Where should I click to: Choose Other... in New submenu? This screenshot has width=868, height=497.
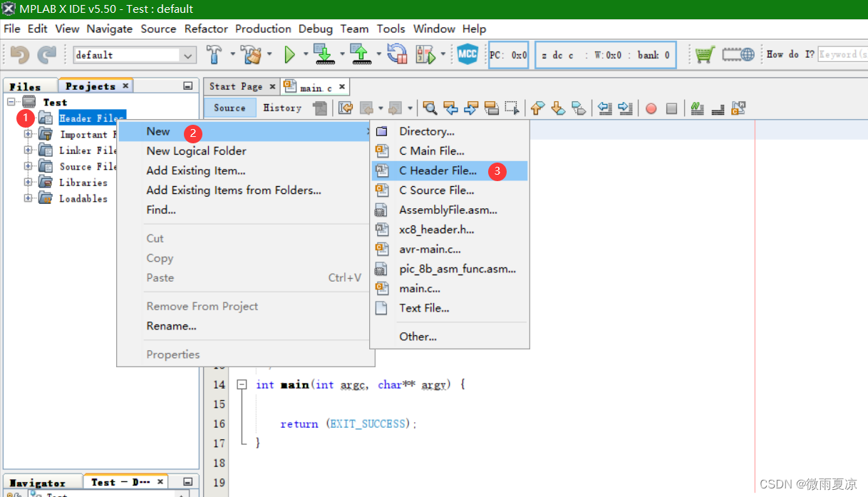coord(450,337)
